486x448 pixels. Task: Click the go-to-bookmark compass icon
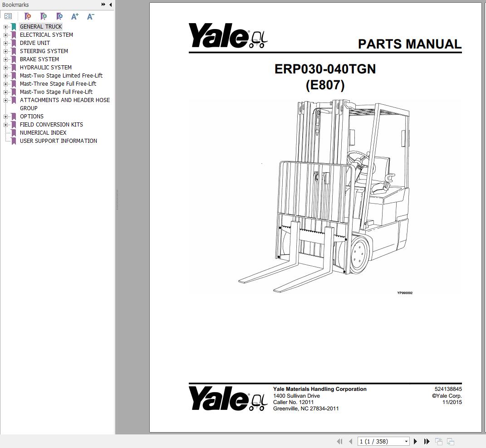click(59, 16)
